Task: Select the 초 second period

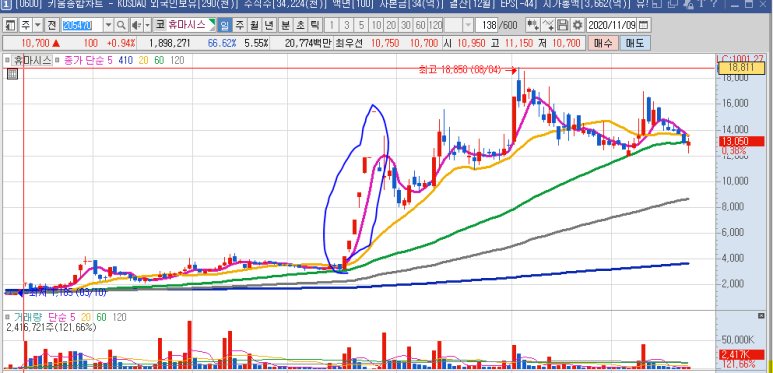Action: coord(300,25)
